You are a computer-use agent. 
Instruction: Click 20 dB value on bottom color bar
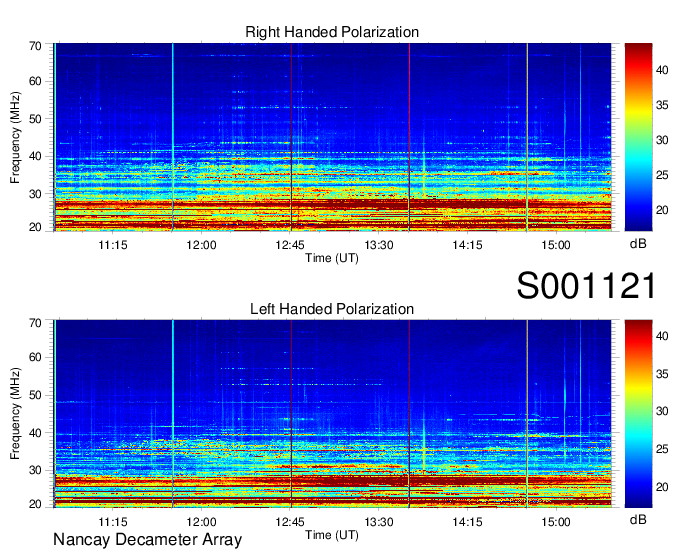pos(662,487)
